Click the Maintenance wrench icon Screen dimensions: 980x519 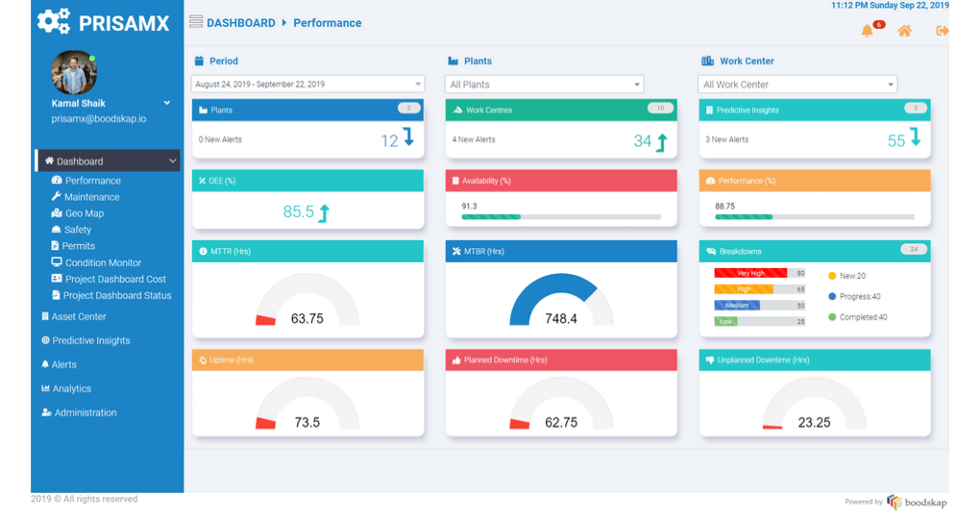pyautogui.click(x=57, y=196)
